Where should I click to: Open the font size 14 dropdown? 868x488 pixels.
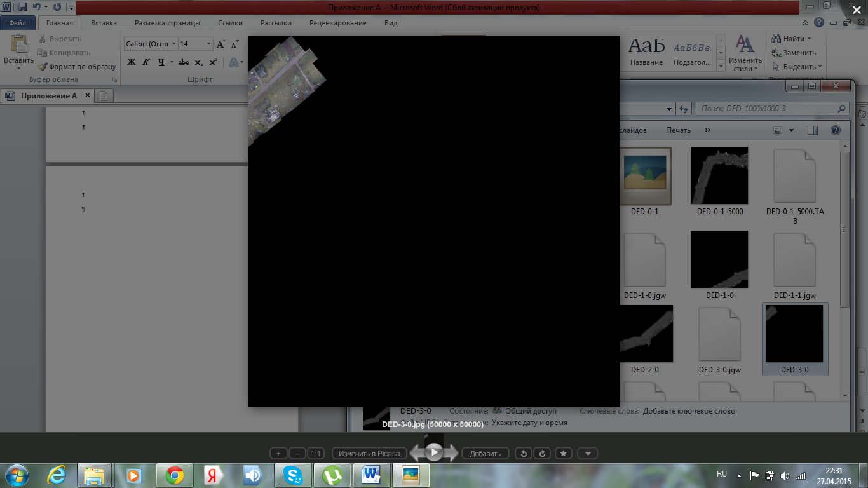[209, 44]
